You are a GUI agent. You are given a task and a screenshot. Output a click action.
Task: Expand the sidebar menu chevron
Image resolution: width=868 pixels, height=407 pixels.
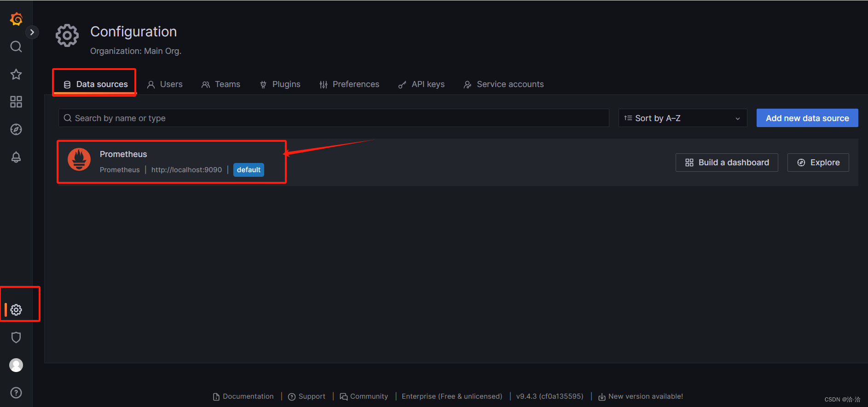pos(32,32)
